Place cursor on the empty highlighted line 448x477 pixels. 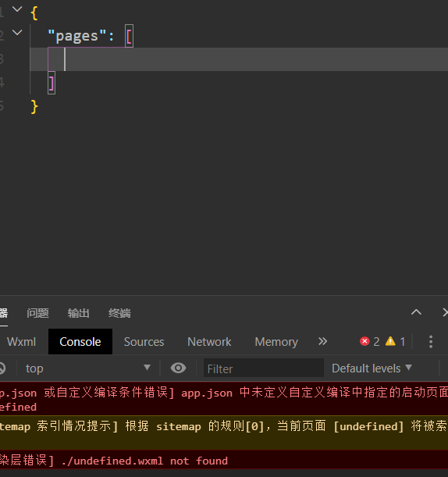pos(239,59)
